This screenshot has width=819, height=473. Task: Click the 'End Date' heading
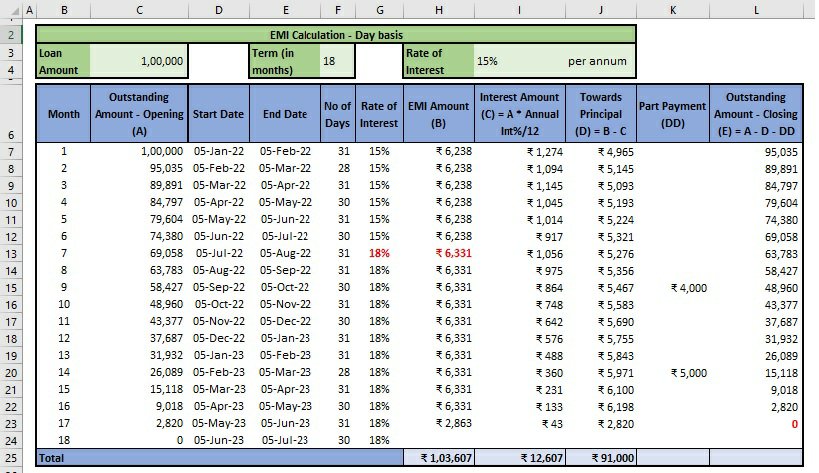(285, 114)
